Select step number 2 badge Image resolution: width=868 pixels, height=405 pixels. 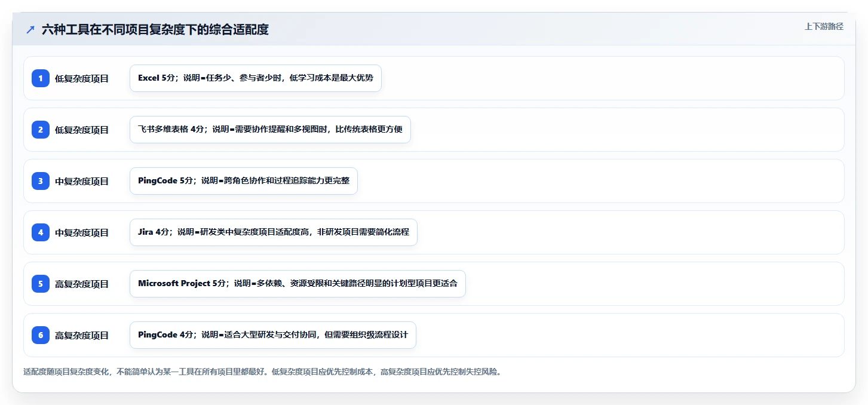pos(41,130)
